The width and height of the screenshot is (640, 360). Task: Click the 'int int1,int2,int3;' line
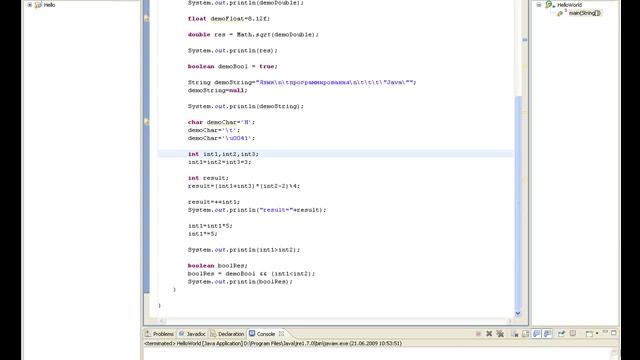223,154
